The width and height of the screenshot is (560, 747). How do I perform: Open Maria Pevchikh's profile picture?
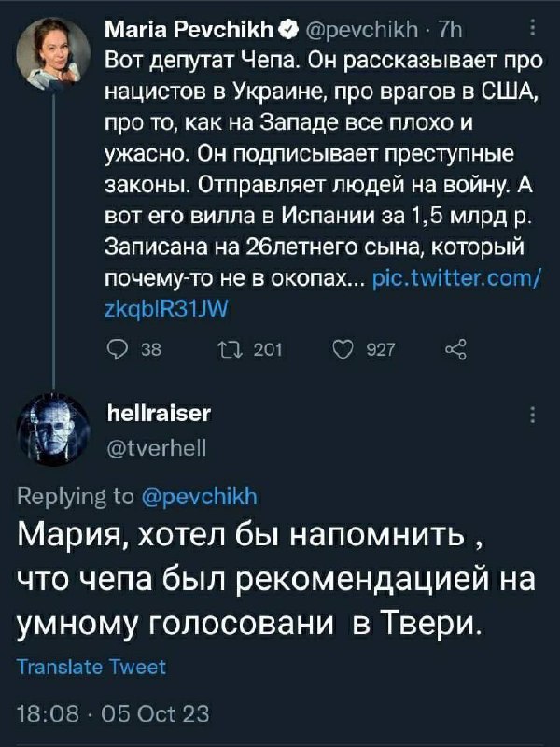click(53, 53)
